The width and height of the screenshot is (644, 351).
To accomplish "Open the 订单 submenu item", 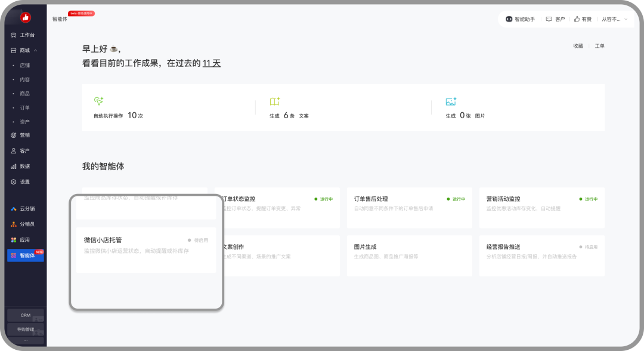I will tap(24, 107).
